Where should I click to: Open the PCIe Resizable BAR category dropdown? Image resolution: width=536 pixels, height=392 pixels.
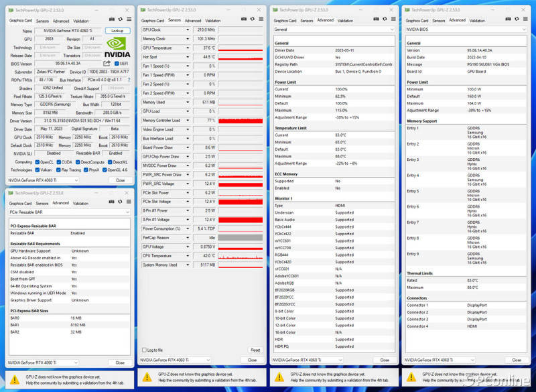coord(127,212)
